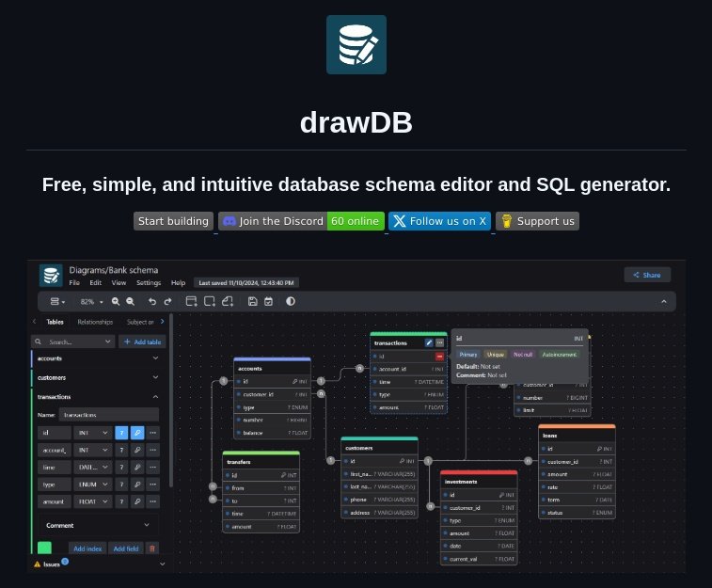Open the INT type dropdown for id field
712x588 pixels.
click(x=92, y=433)
